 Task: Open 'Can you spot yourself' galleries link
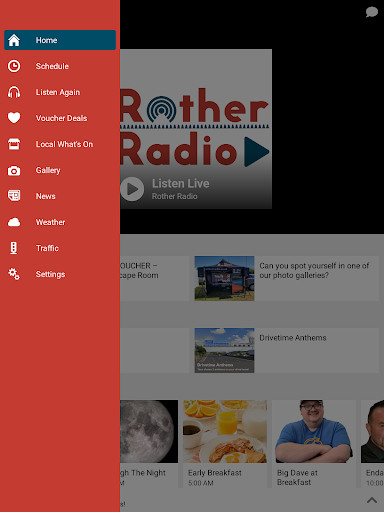tap(314, 270)
